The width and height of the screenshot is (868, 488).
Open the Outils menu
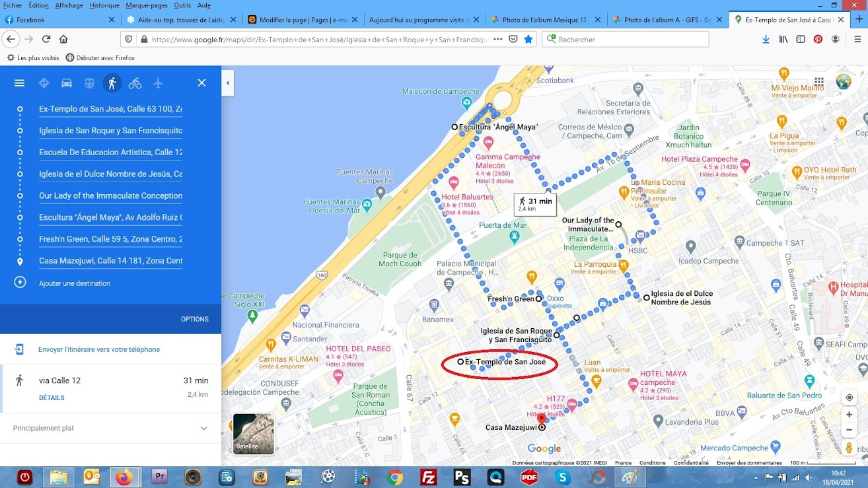pos(182,5)
